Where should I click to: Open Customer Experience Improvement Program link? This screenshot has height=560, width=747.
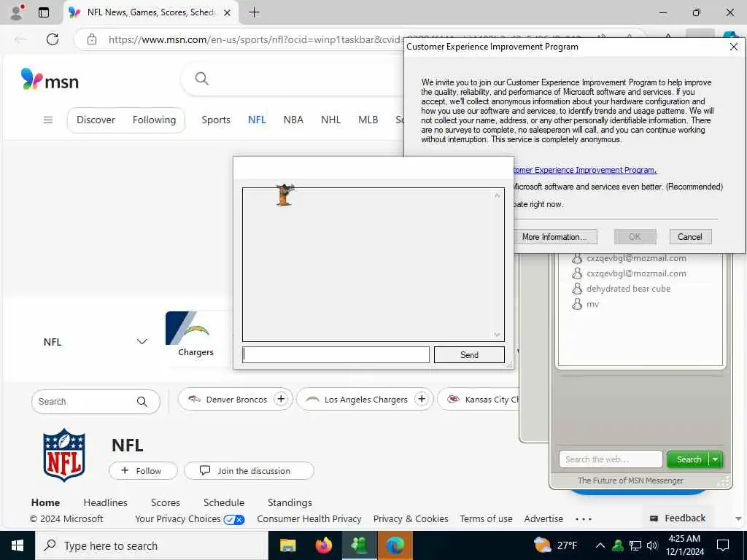pos(585,170)
